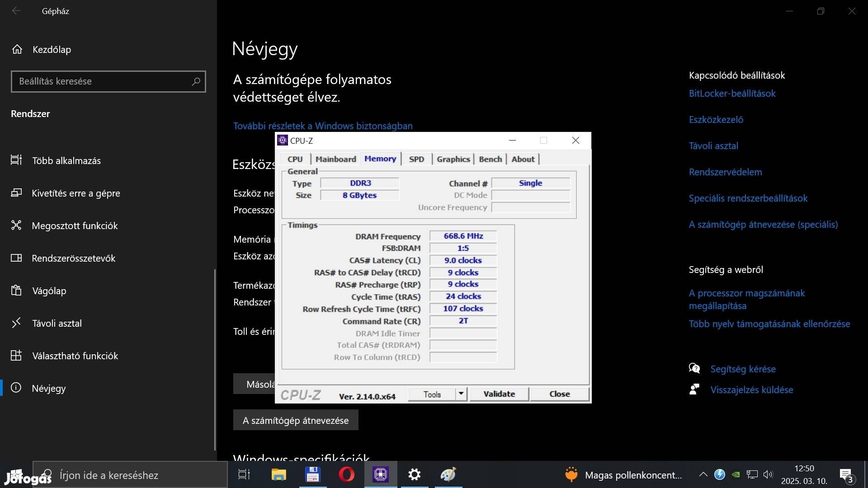The image size is (868, 488).
Task: Switch to the CPU tab
Action: click(x=295, y=159)
